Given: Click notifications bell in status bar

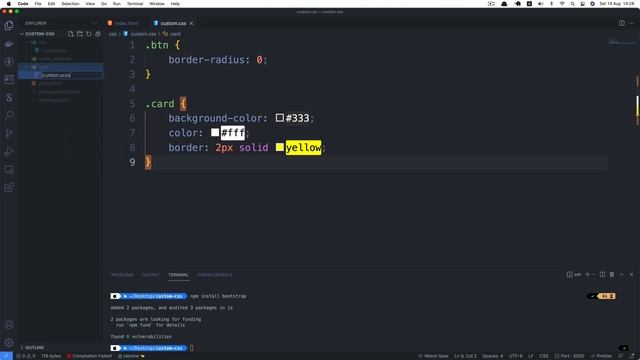Looking at the screenshot, I should click(x=632, y=356).
